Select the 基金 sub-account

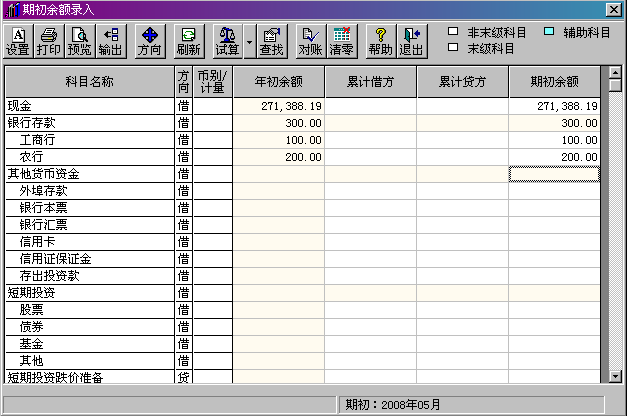point(90,344)
